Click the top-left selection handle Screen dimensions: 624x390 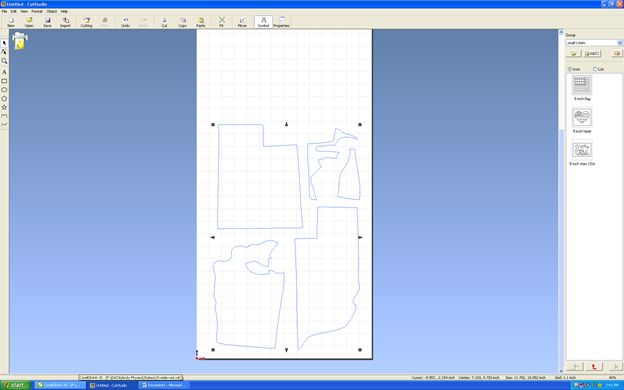(x=213, y=125)
